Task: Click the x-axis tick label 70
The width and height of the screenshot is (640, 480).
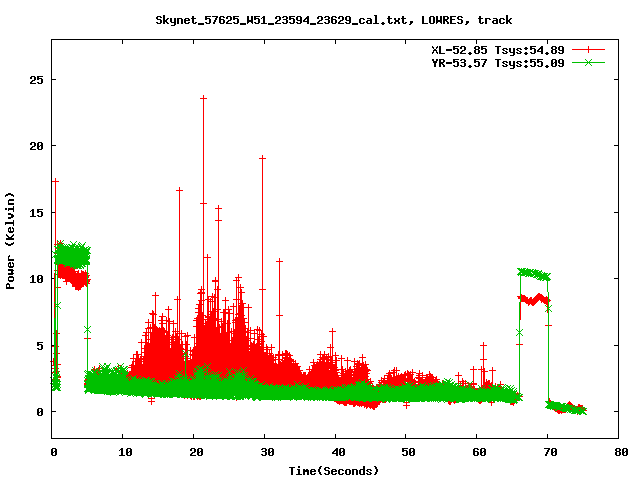Action: (550, 452)
